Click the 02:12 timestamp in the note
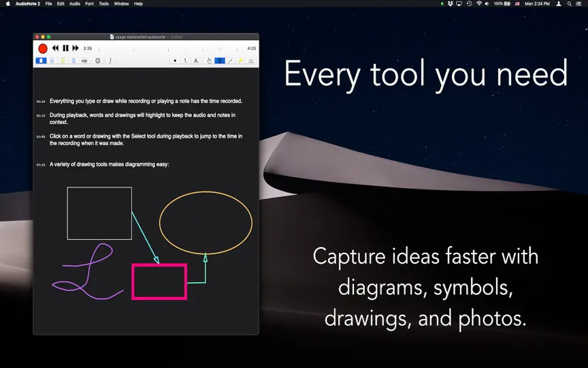 41,116
